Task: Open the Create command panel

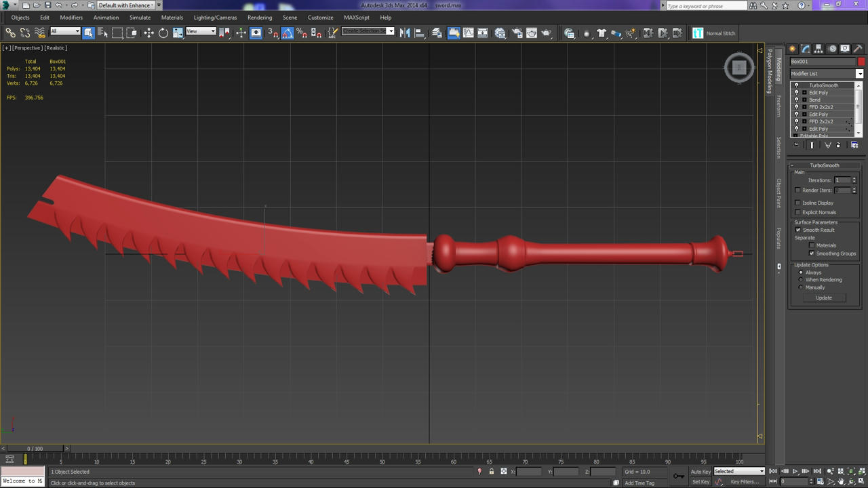Action: coord(793,49)
